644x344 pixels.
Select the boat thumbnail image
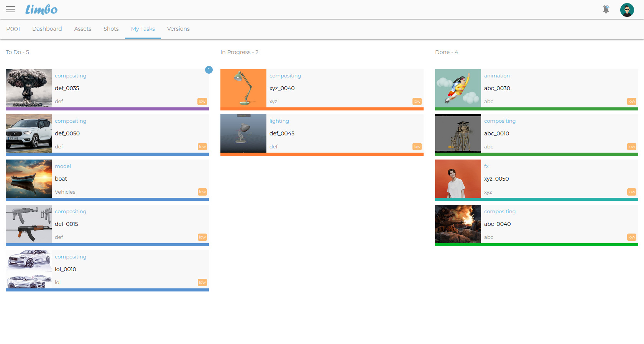[29, 179]
